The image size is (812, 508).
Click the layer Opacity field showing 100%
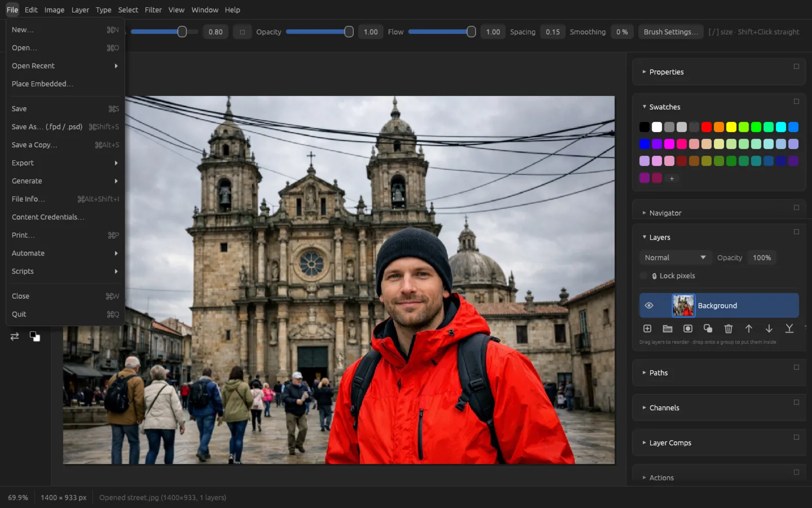(x=762, y=258)
